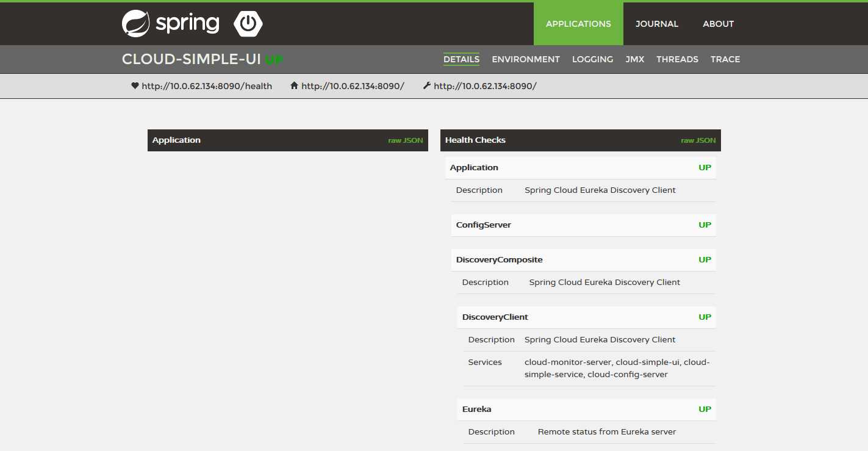Open the Threads tab
The image size is (868, 451).
point(677,59)
